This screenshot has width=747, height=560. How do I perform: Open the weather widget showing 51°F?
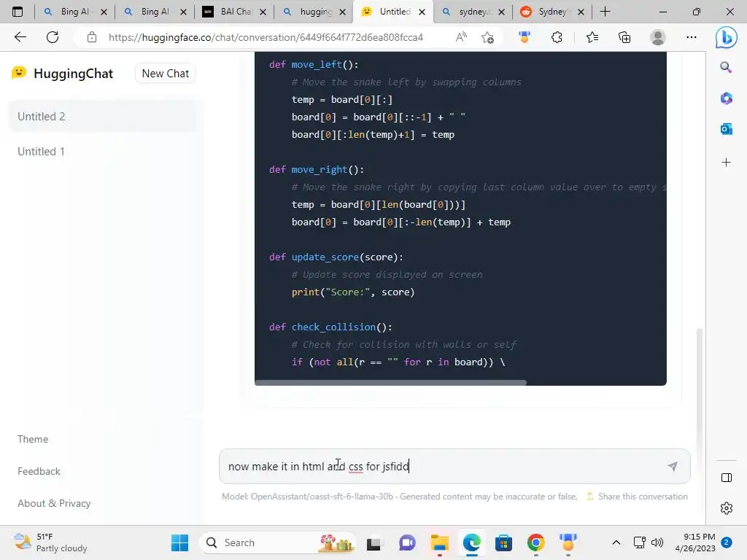pos(50,542)
